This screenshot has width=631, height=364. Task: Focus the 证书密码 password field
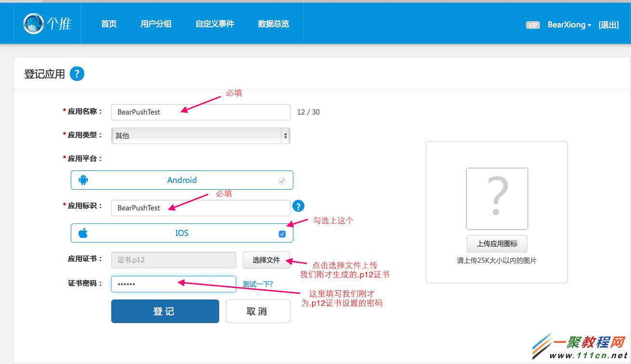[x=173, y=284]
